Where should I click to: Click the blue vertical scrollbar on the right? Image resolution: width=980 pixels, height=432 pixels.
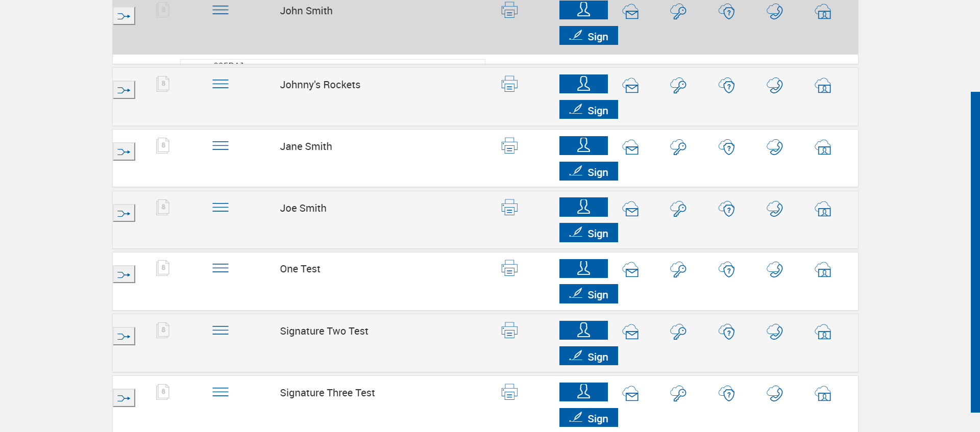pos(975,252)
